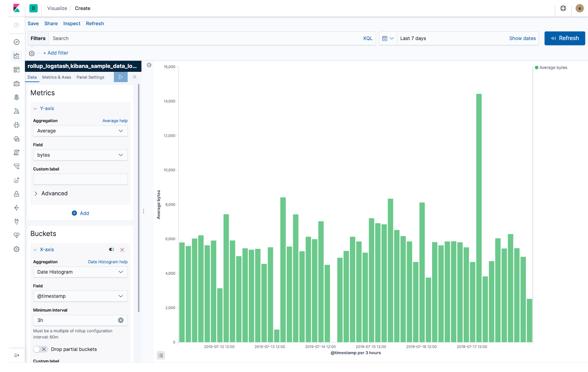Toggle the Drop partial buckets switch
Screen dimensions: 588x372
click(40, 349)
